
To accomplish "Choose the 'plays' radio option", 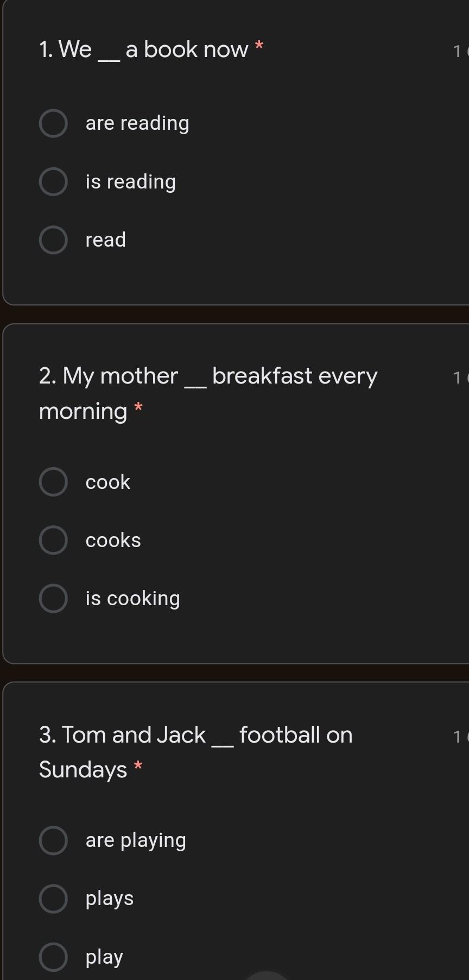I will [53, 899].
